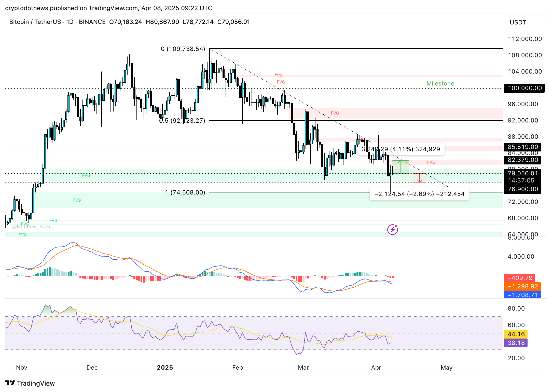Click the Mar label on the time axis
The image size is (552, 392).
pos(303,368)
